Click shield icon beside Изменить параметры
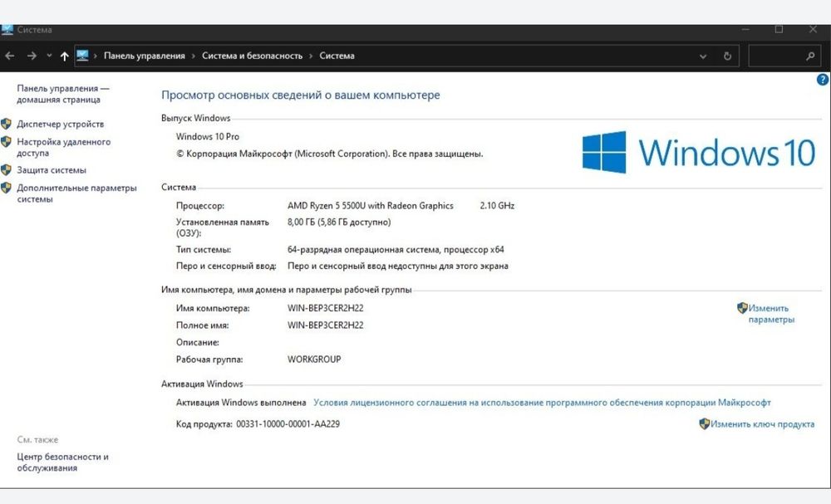831x504 pixels. [742, 307]
